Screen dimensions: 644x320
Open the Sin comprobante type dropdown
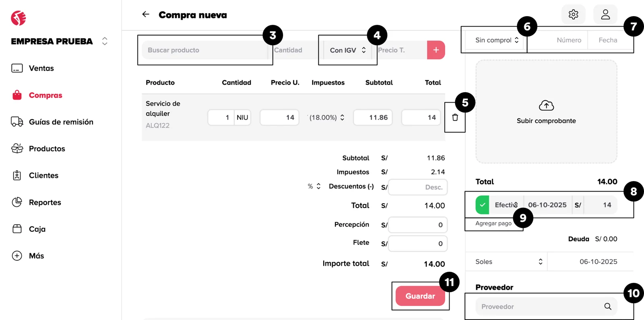click(x=497, y=40)
